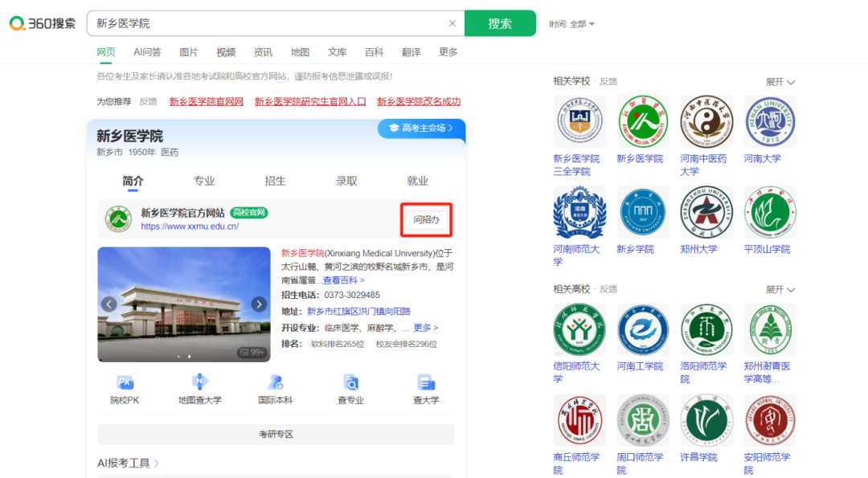The height and width of the screenshot is (478, 868).
Task: Open the https://www.xxmu.edu.cn/ link
Action: pos(190,227)
